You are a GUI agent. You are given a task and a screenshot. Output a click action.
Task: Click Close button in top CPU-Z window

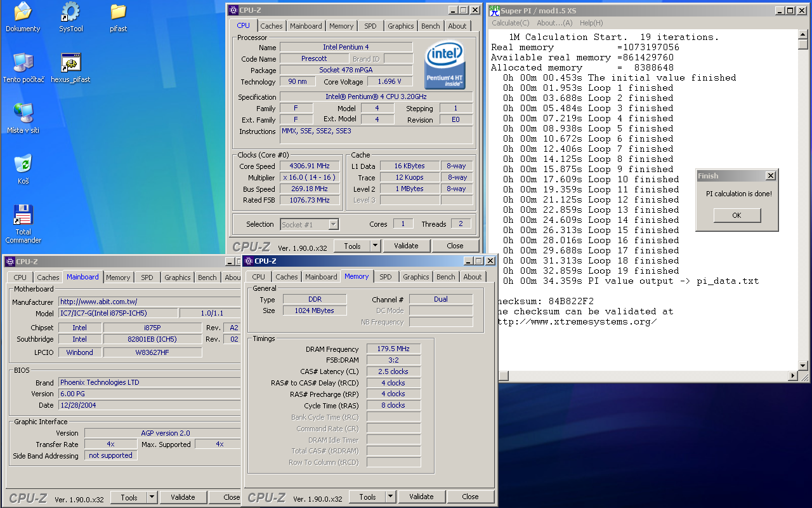point(455,246)
